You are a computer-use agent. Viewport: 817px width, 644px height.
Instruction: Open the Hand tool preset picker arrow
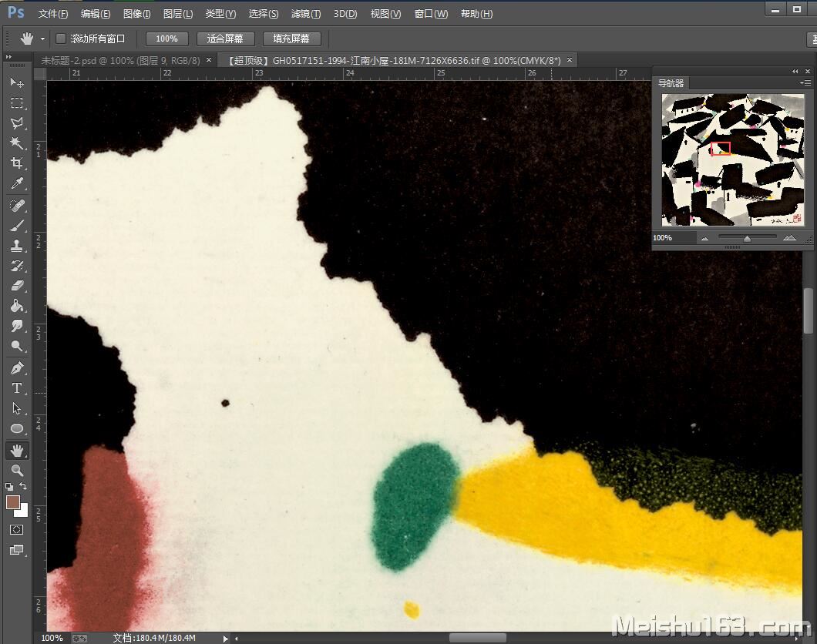click(x=42, y=39)
